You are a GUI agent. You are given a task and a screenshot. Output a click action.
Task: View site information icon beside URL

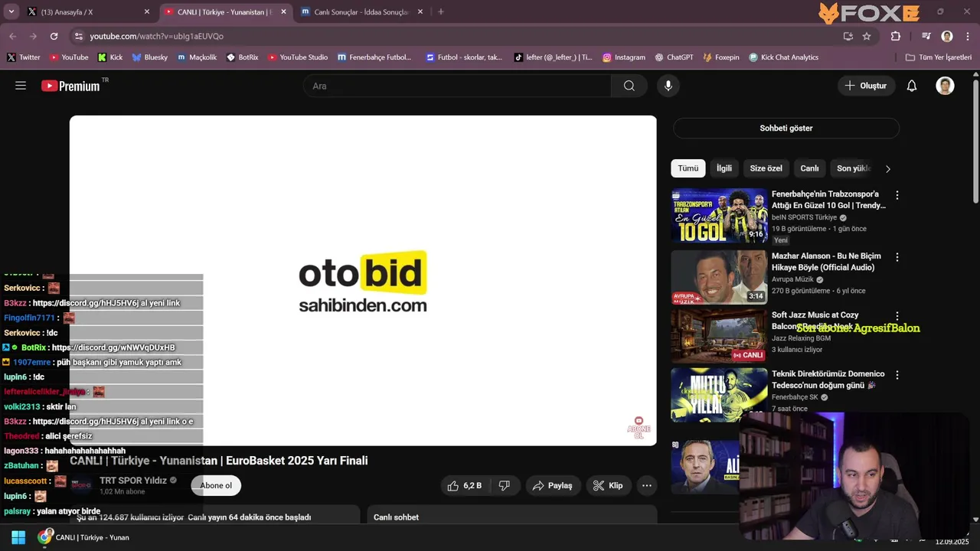[x=78, y=36]
